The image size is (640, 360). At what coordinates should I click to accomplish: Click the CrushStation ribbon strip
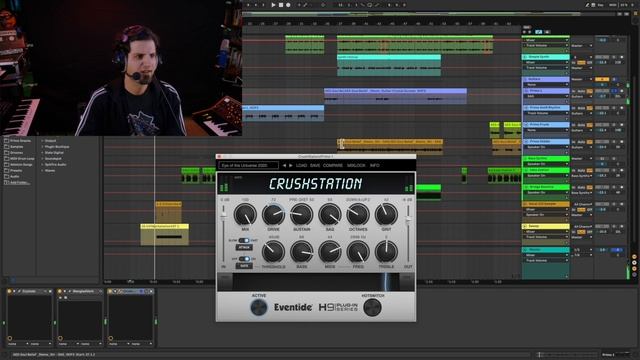(x=316, y=282)
